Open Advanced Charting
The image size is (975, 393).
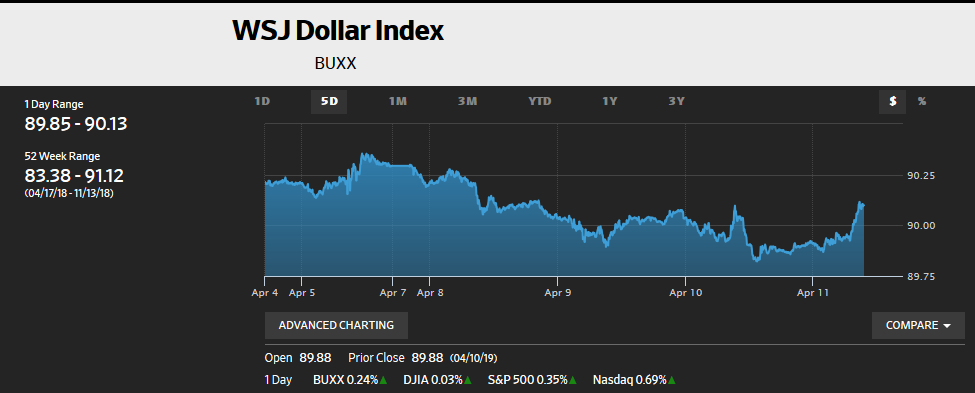[x=336, y=325]
